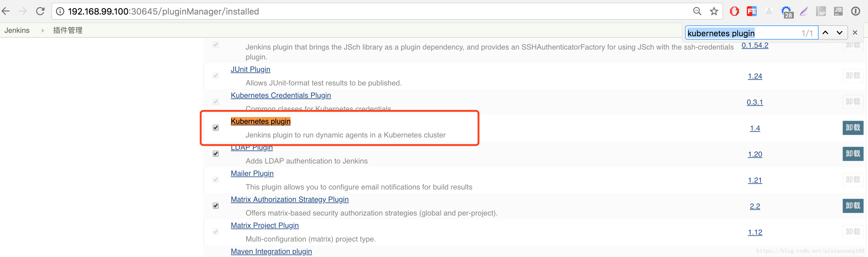This screenshot has width=868, height=257.
Task: Click the zoom magnifier icon in the address bar
Action: click(x=697, y=11)
